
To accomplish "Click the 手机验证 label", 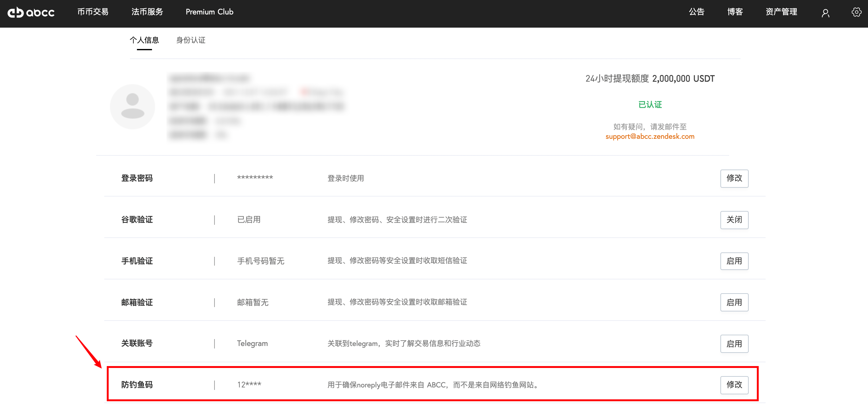I will coord(137,261).
